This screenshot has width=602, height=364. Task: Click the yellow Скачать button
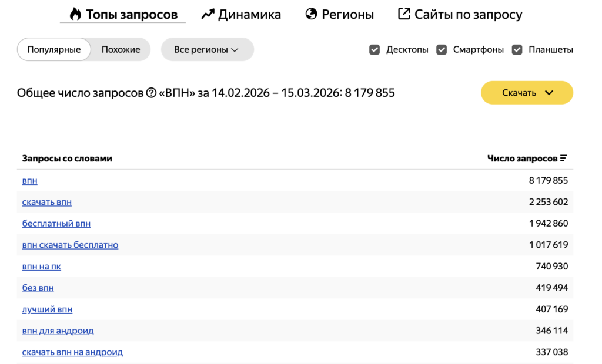[x=520, y=92]
